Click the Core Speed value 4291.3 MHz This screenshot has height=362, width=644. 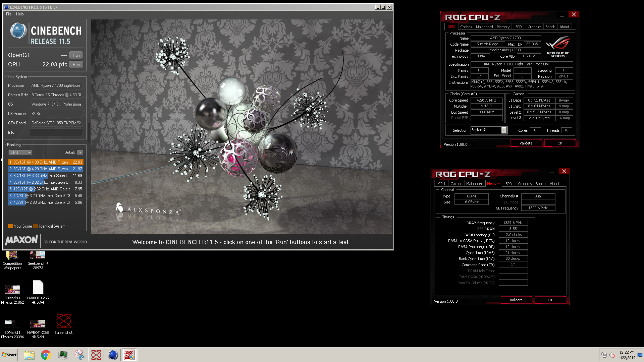coord(486,100)
